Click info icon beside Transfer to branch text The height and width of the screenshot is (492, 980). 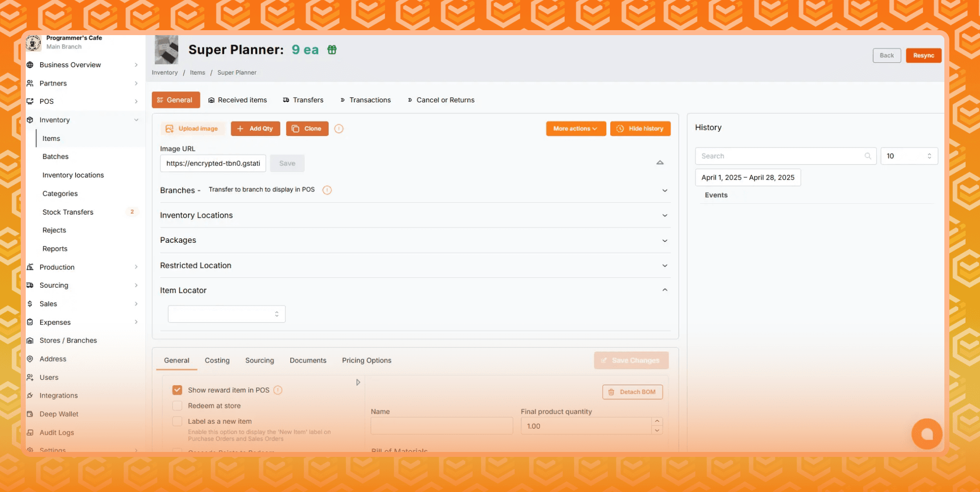pos(327,190)
